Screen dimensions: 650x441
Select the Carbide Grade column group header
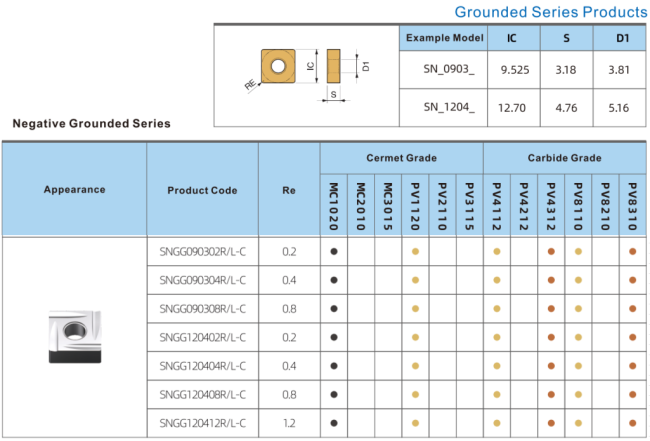tap(564, 159)
